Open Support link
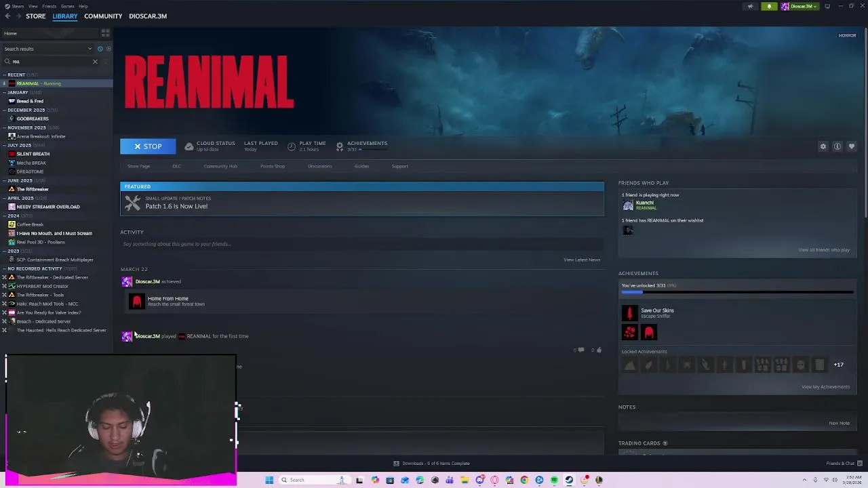This screenshot has width=868, height=488. click(399, 166)
